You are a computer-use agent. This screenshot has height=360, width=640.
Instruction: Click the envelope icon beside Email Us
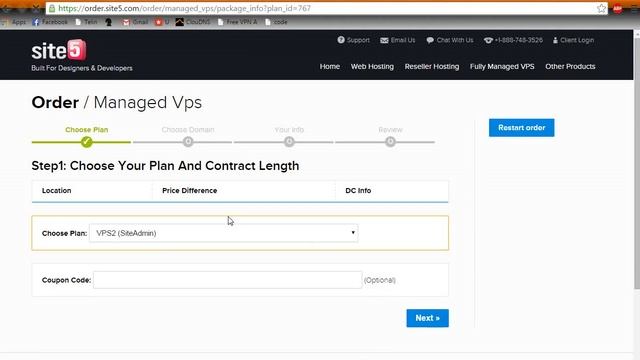pos(384,40)
